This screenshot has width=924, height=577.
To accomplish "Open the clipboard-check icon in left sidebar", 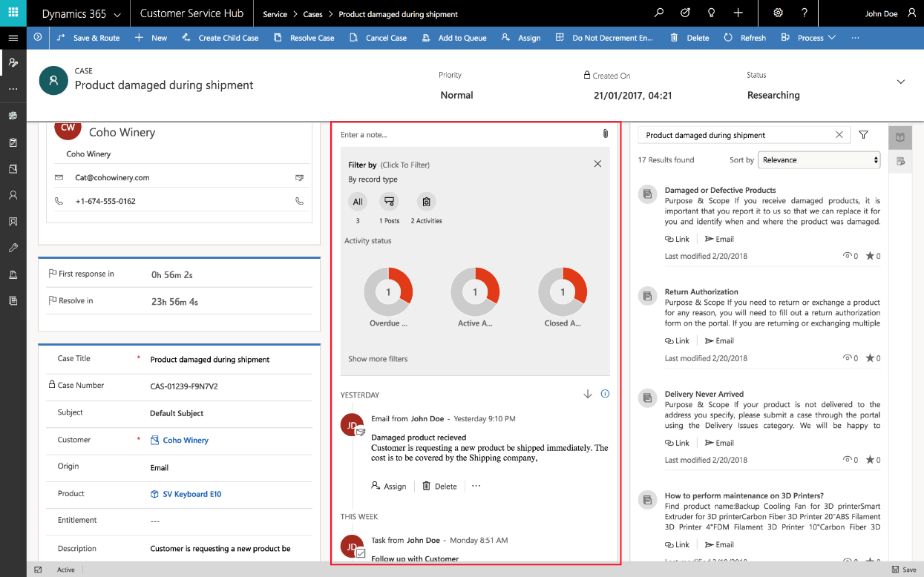I will point(13,142).
